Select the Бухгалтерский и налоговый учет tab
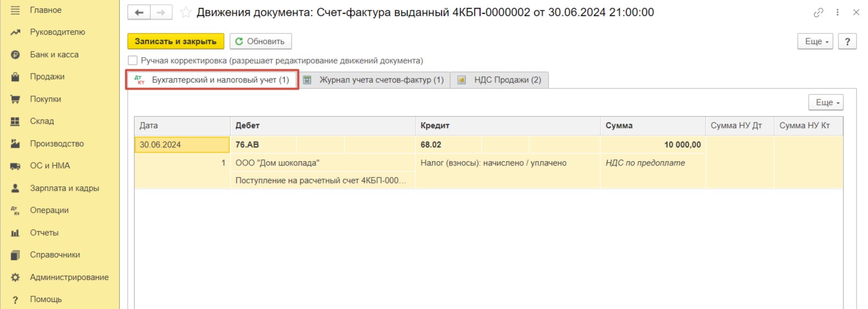The height and width of the screenshot is (309, 868). [212, 80]
